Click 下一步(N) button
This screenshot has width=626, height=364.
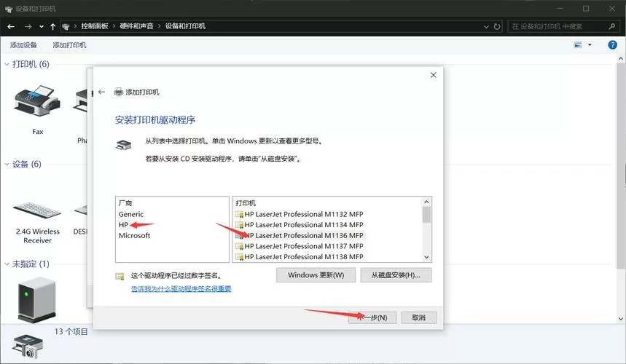(x=372, y=317)
